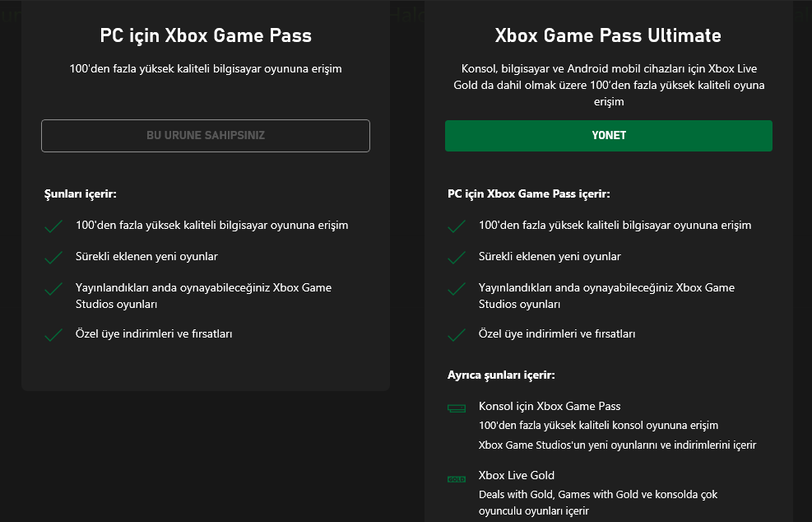Click the first checkmark in the Ultimate card list
The width and height of the screenshot is (812, 522).
click(x=457, y=226)
